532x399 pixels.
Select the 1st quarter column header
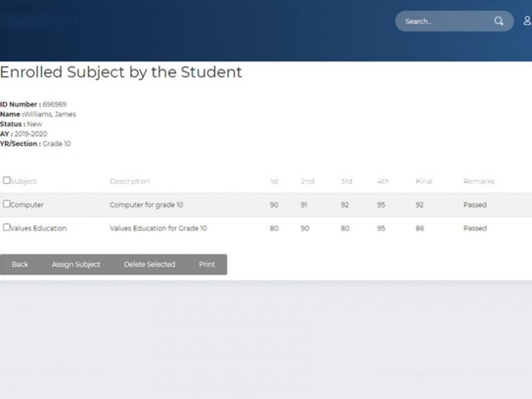[274, 181]
